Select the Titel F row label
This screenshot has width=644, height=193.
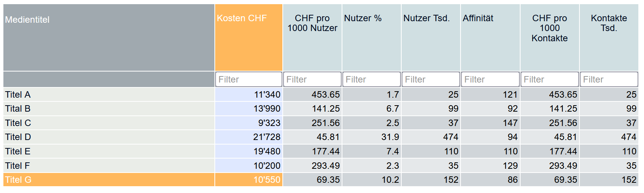(x=17, y=166)
